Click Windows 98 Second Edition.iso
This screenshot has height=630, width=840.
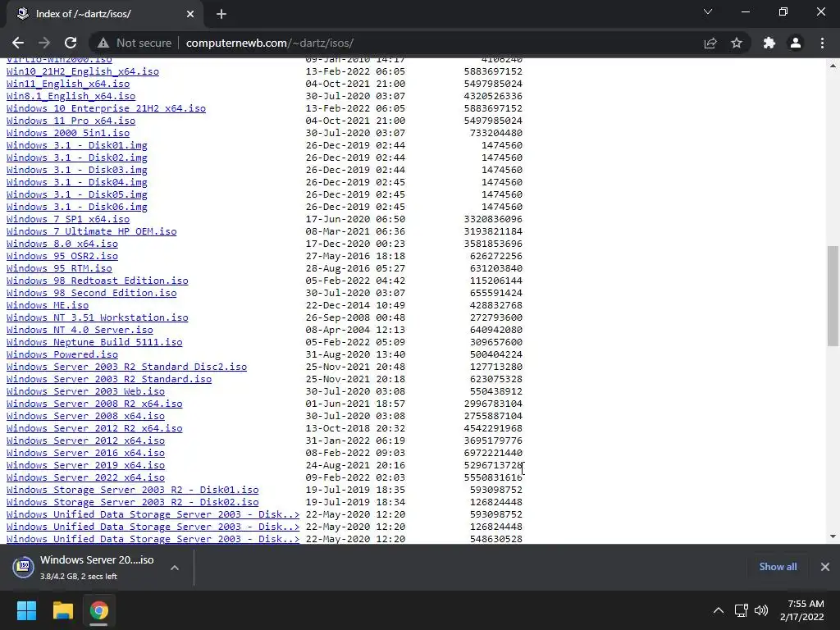[92, 293]
